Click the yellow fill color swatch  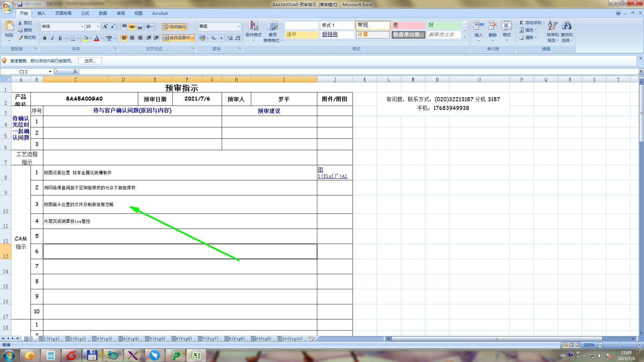tap(86, 38)
